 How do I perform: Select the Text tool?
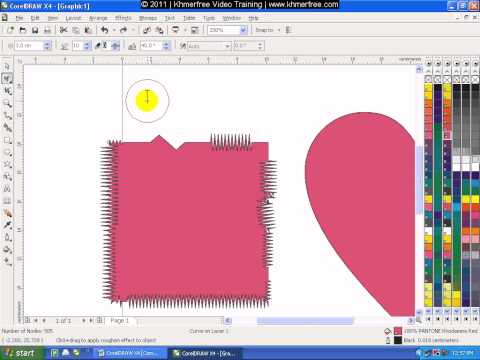click(7, 189)
